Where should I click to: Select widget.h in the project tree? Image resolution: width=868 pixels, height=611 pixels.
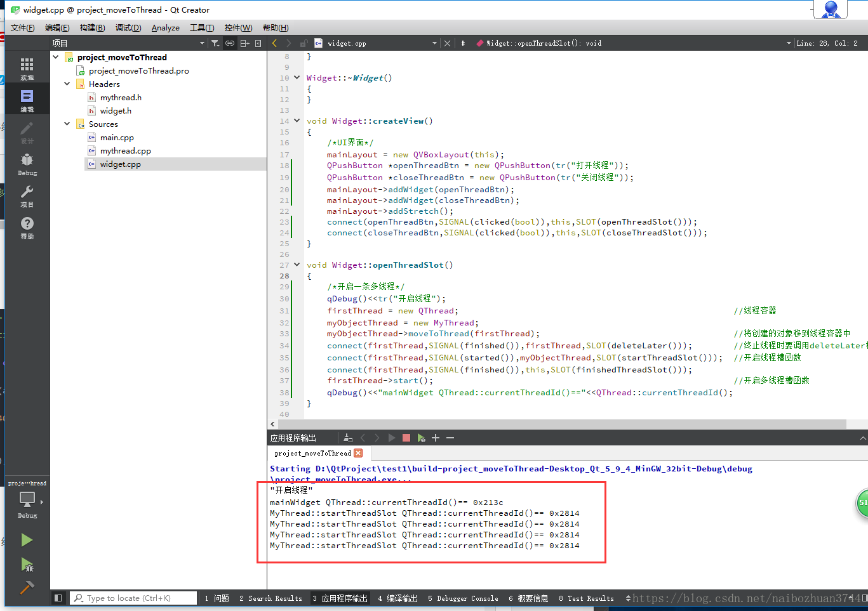tap(116, 110)
